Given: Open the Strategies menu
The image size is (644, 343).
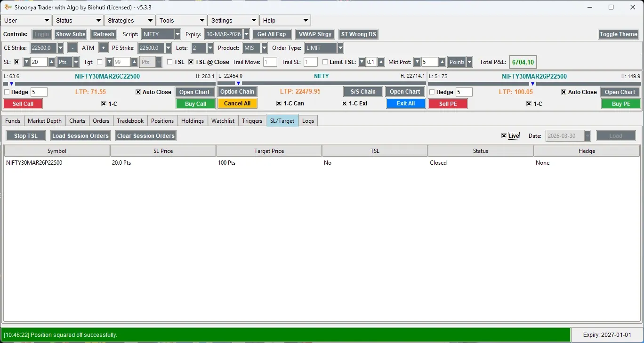Looking at the screenshot, I should (130, 21).
